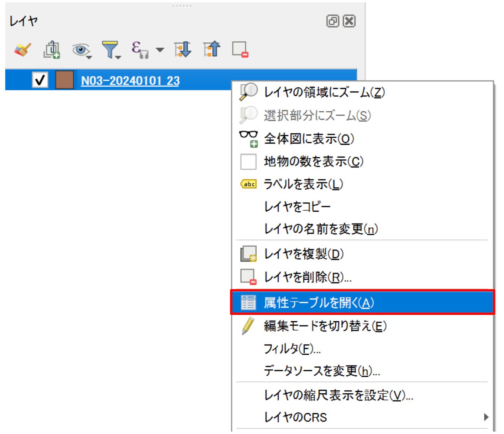
Task: Open フィルタ(F)... from context menu
Action: (362, 349)
